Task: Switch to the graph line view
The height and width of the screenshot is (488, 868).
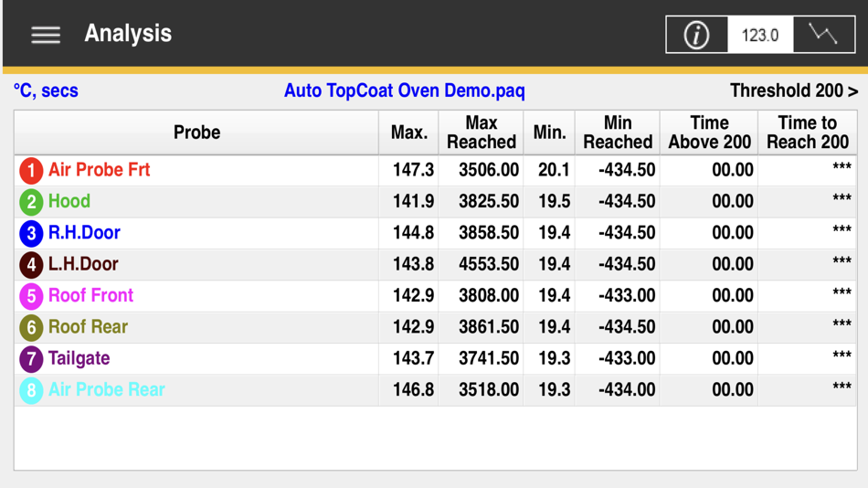Action: click(x=824, y=35)
